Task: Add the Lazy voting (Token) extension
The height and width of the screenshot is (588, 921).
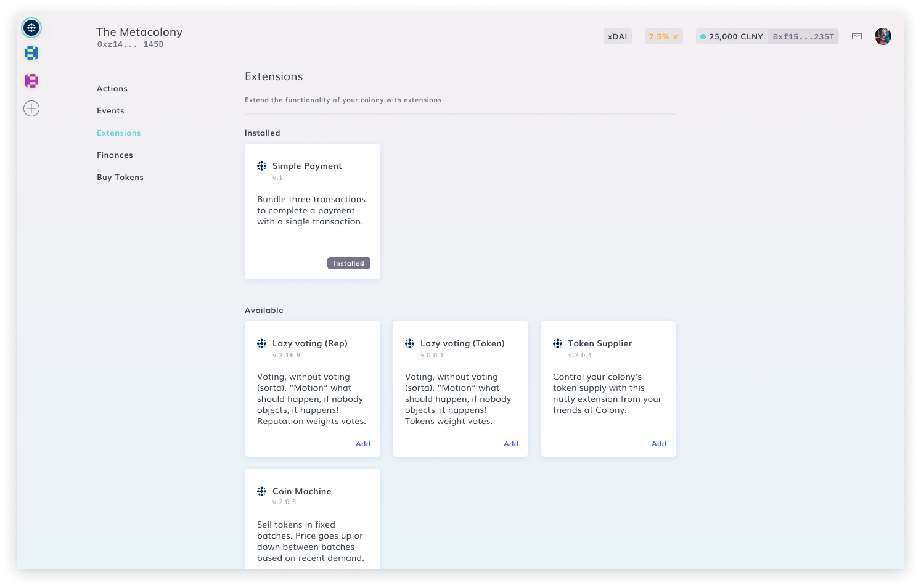Action: tap(511, 444)
